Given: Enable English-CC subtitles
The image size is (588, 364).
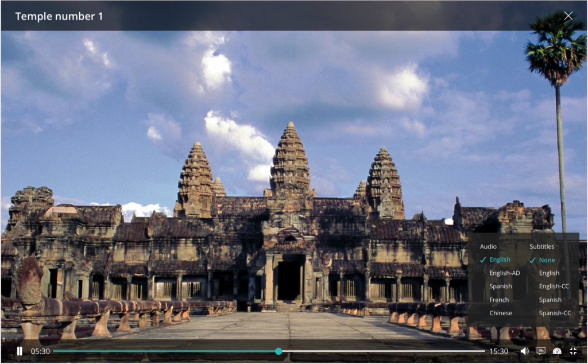Looking at the screenshot, I should (554, 286).
